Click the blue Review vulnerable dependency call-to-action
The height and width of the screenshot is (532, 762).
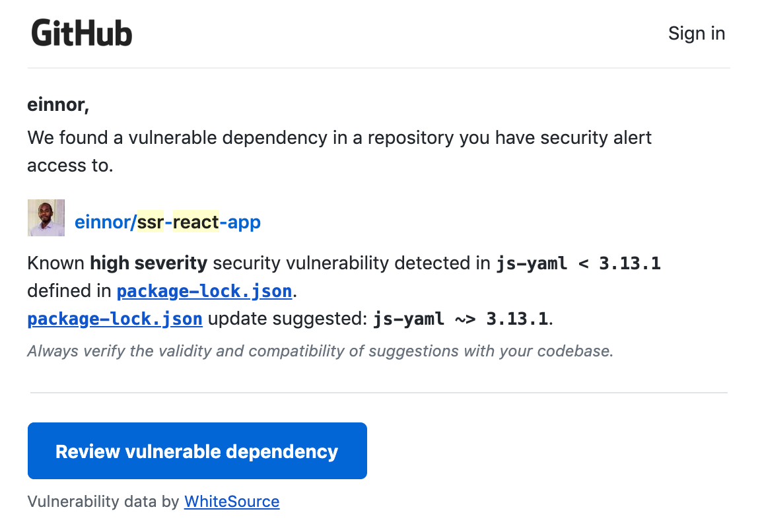[197, 451]
